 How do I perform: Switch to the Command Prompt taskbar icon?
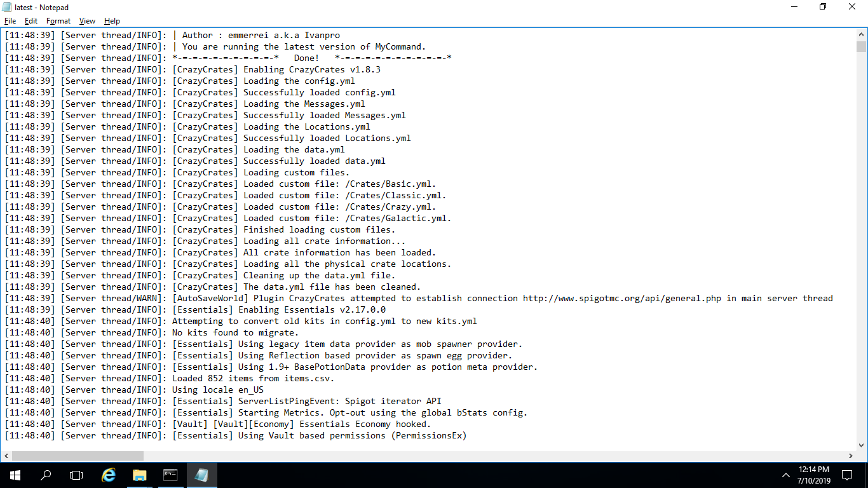(170, 475)
